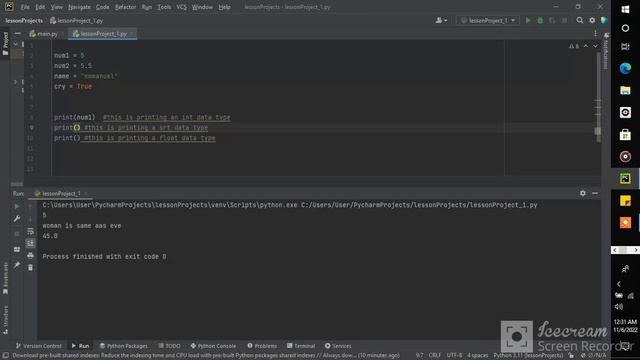Open IDE settings gear in top toolbar
The image size is (640, 360).
pyautogui.click(x=592, y=20)
